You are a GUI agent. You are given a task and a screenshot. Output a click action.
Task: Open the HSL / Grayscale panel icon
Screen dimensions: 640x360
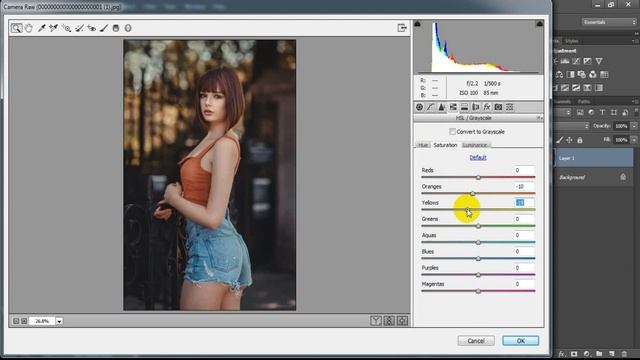pyautogui.click(x=453, y=107)
